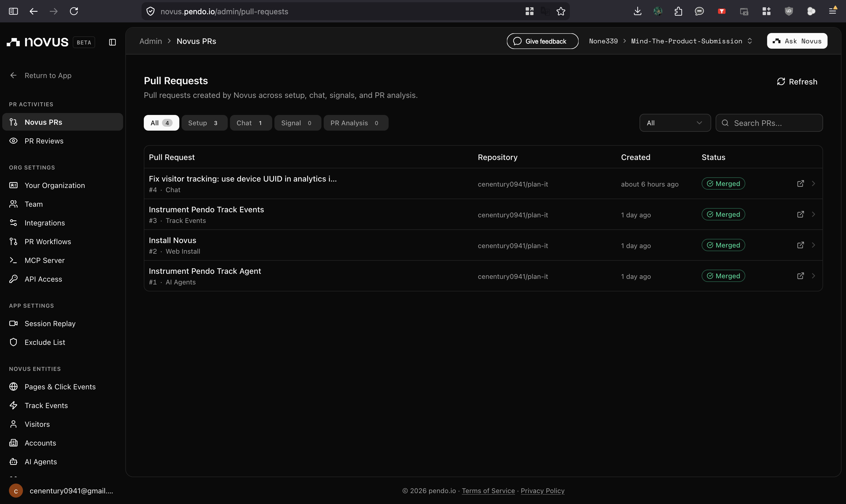Click the Refresh button
The height and width of the screenshot is (504, 846).
pyautogui.click(x=797, y=81)
